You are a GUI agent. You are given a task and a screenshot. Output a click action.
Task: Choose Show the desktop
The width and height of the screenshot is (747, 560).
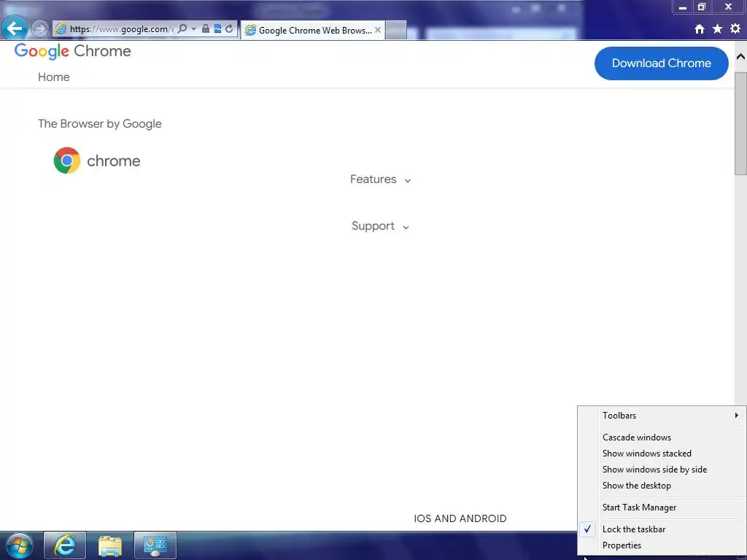coord(662,486)
